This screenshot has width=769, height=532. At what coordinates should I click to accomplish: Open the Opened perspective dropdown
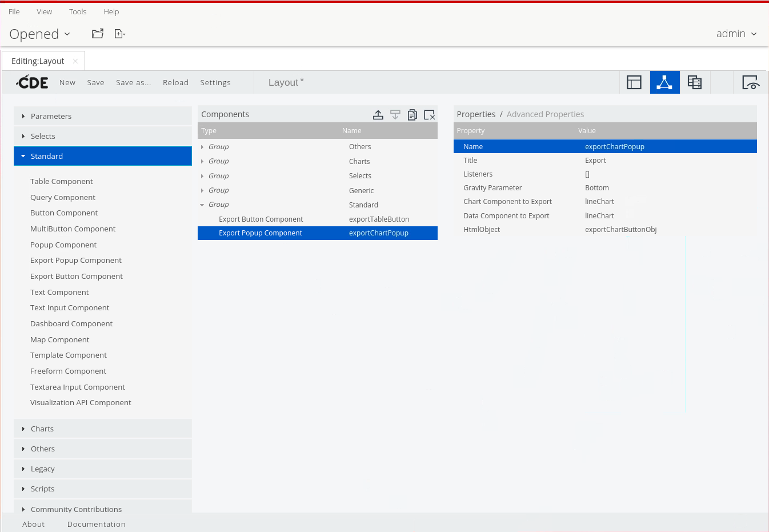[39, 34]
